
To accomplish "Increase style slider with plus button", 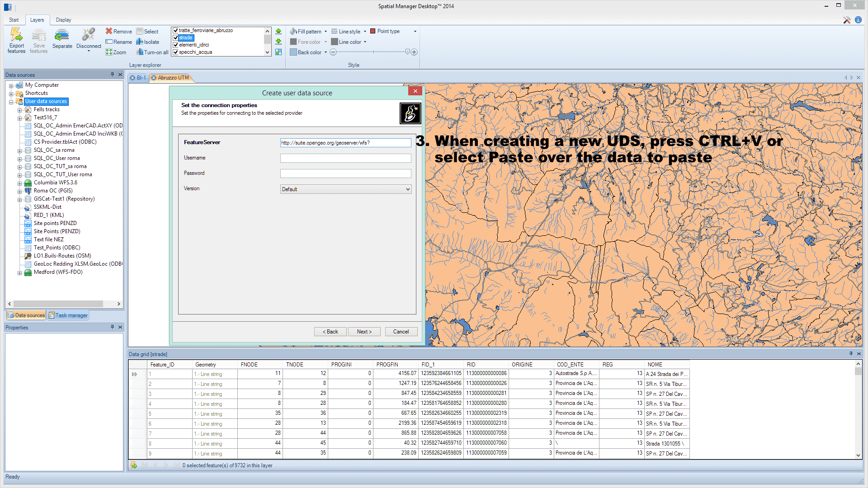I will click(x=414, y=52).
